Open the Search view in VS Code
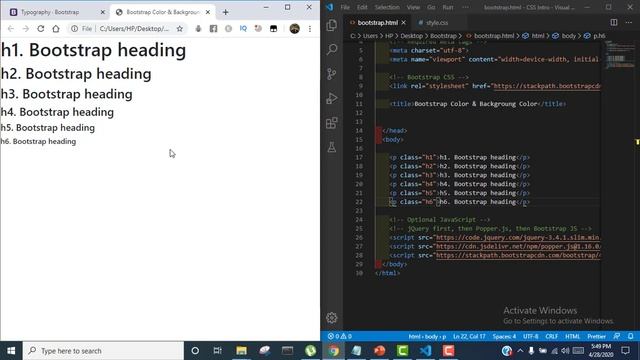The image size is (640, 360). [332, 49]
